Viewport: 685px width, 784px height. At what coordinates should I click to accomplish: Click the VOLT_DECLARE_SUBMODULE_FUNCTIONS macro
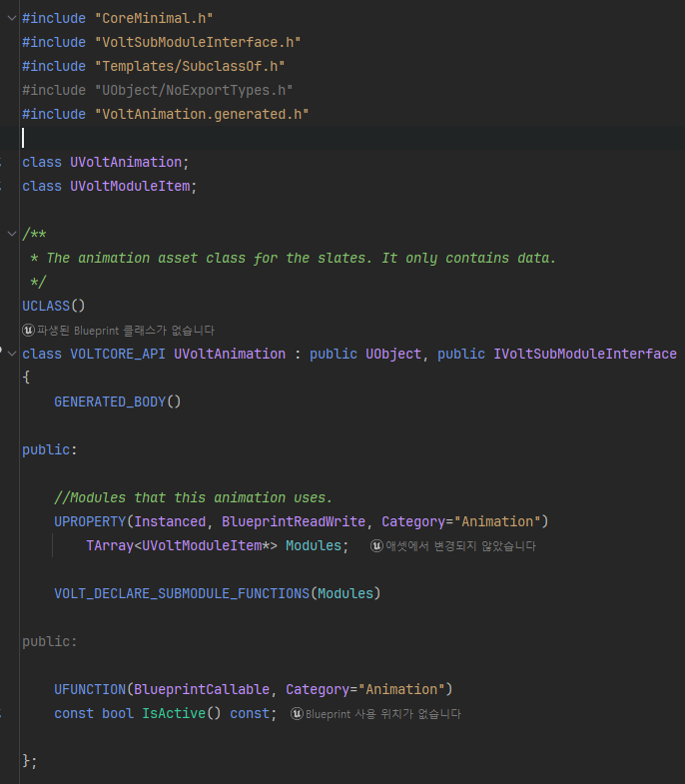(182, 593)
